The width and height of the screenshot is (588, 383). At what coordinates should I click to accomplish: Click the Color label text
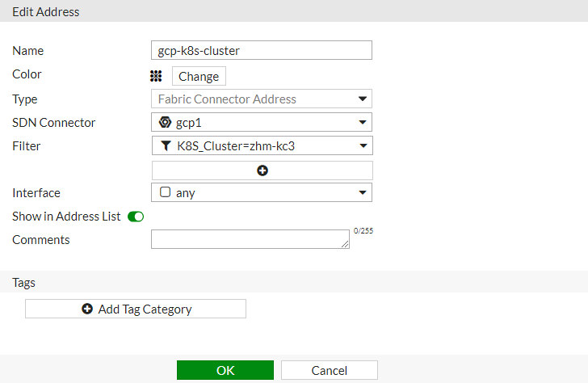27,74
